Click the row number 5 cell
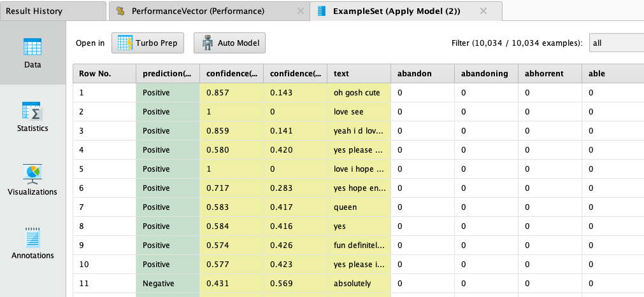 point(104,169)
